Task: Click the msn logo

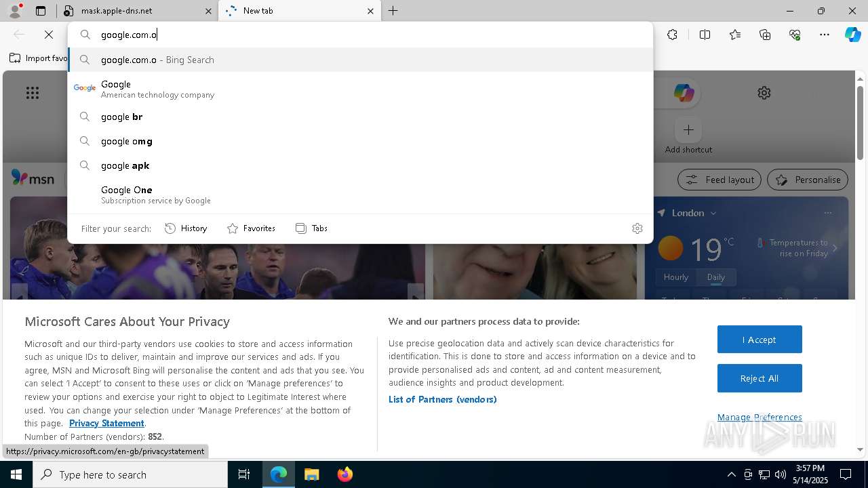Action: click(33, 178)
